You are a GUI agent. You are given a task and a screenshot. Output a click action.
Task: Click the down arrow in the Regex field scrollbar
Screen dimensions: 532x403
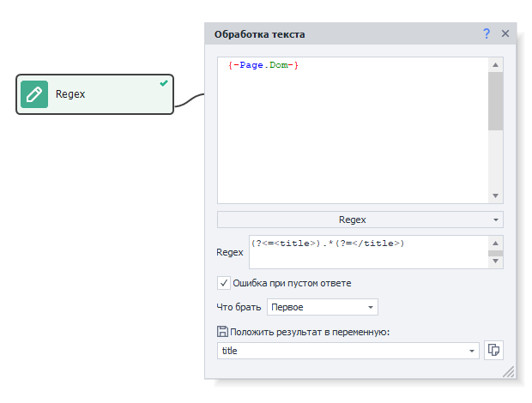pyautogui.click(x=495, y=262)
